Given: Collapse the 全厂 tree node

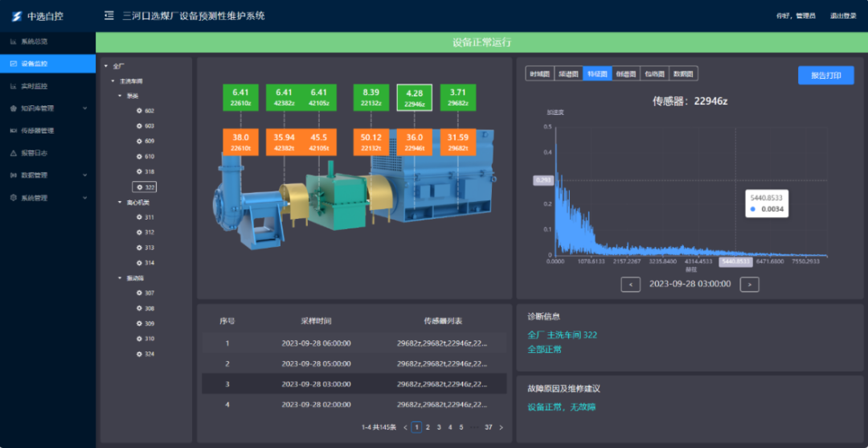Looking at the screenshot, I should (106, 66).
